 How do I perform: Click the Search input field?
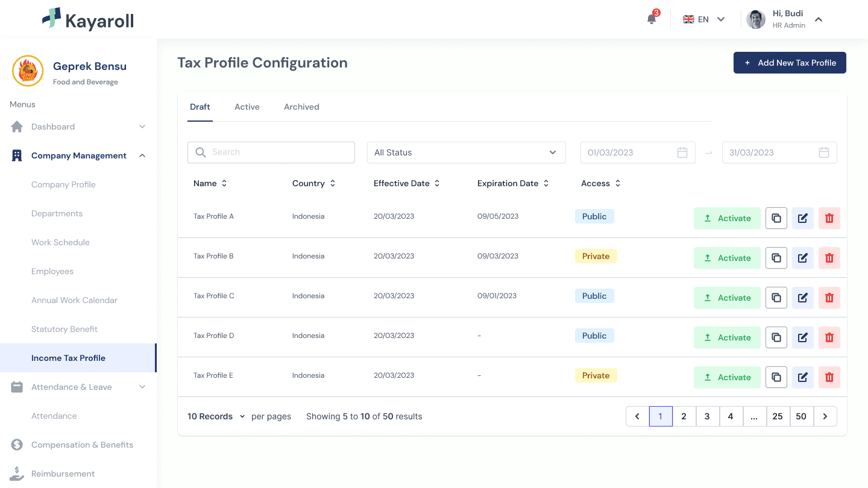pos(271,152)
